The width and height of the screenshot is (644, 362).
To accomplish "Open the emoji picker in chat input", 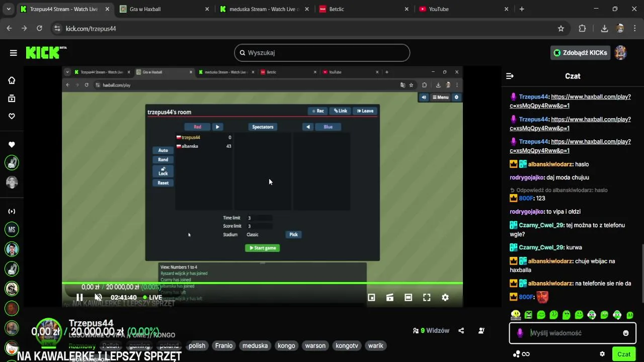I will [x=626, y=333].
